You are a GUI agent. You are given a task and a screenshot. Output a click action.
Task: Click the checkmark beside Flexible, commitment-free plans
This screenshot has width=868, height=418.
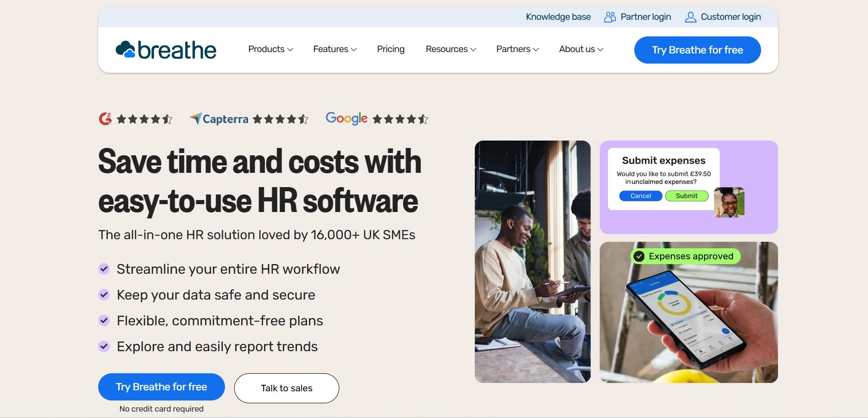point(104,321)
